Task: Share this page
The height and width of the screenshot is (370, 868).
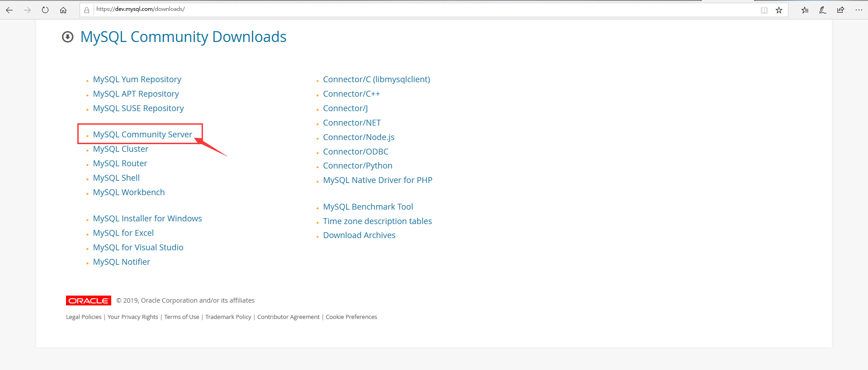Action: (840, 10)
